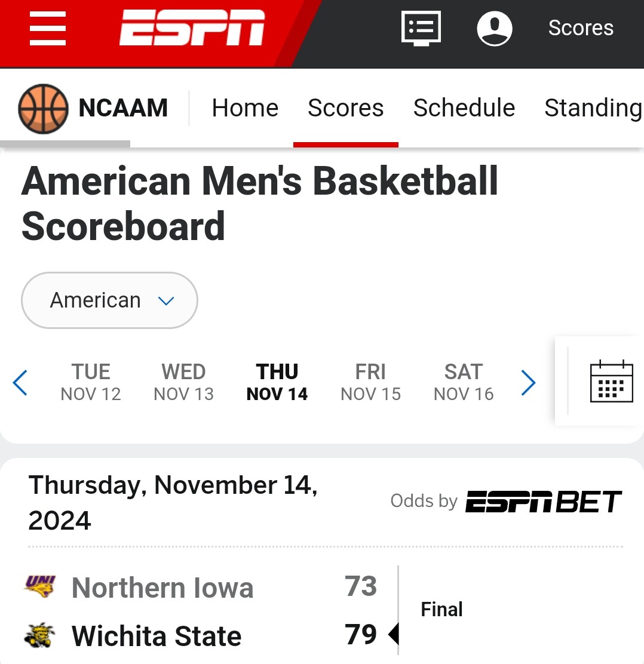Image resolution: width=644 pixels, height=664 pixels.
Task: Click the Northern Iowa team logo
Action: (40, 586)
